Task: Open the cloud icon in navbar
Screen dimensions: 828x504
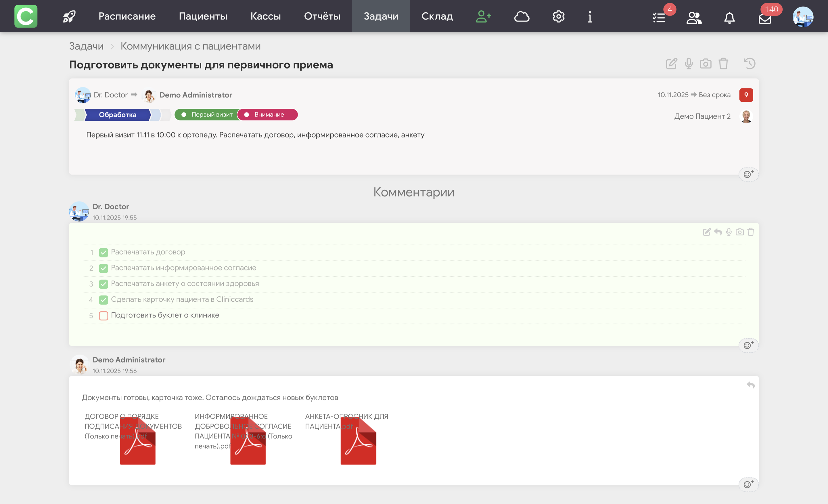Action: (x=522, y=16)
